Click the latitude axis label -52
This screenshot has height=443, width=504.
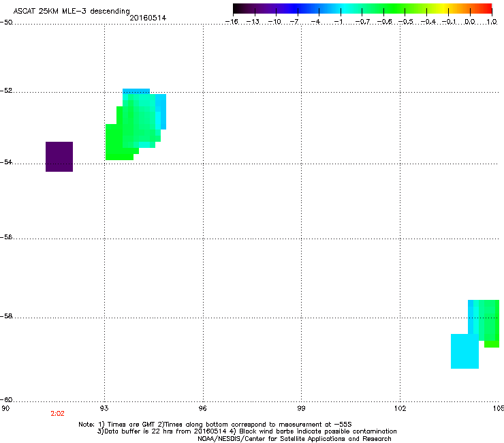tap(6, 91)
